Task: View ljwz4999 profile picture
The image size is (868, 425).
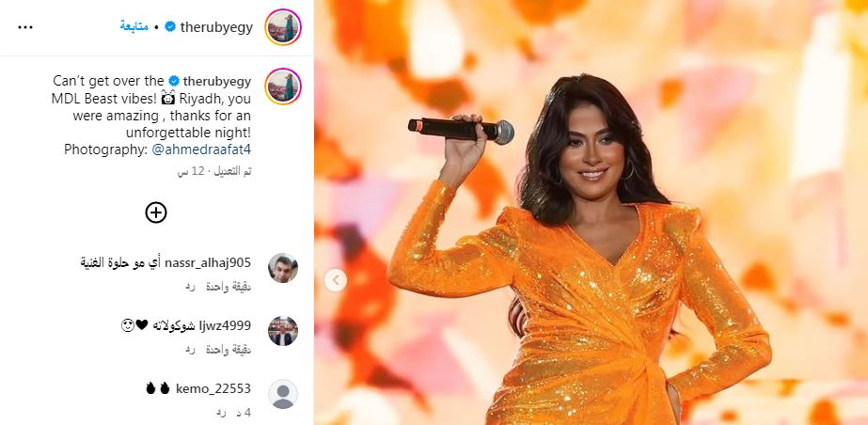Action: click(x=283, y=331)
